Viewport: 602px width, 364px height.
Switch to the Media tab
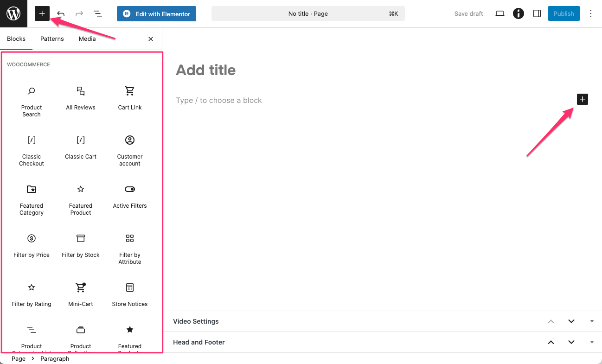click(x=87, y=38)
